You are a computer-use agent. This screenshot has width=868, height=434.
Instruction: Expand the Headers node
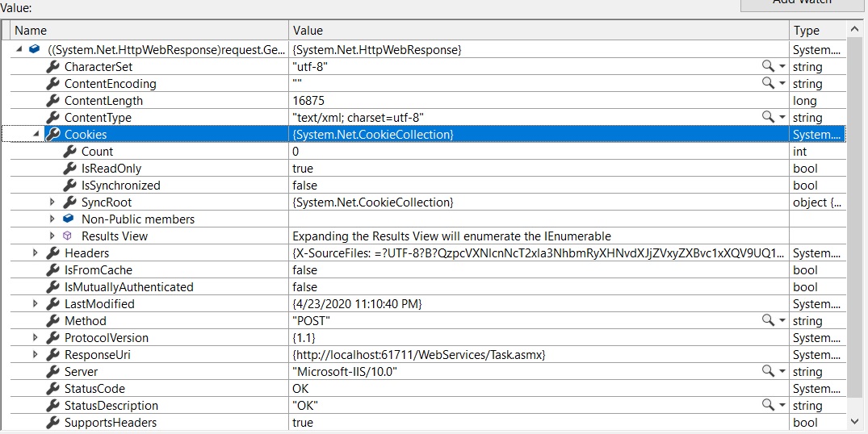pos(36,253)
